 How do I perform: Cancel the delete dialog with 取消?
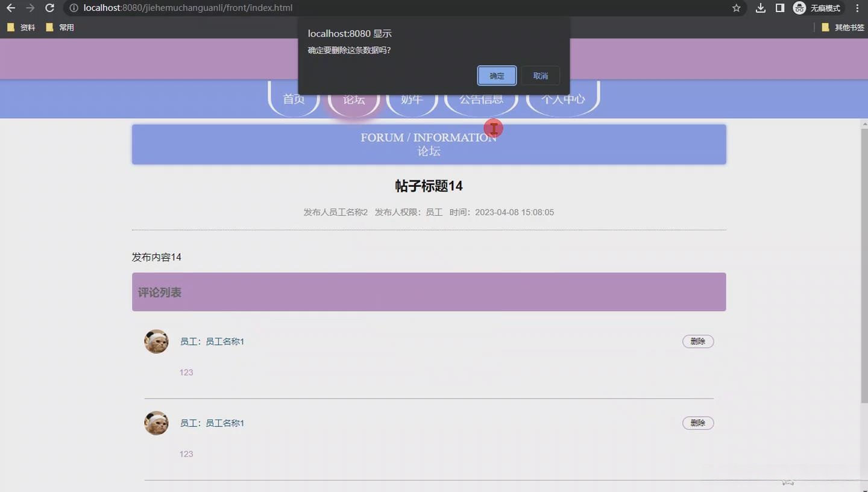[539, 75]
